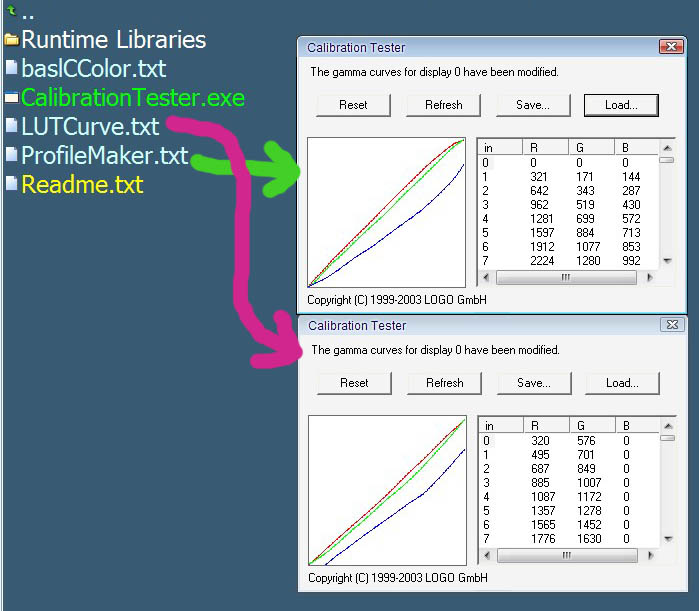Click Reset in the upper Calibration Tester
The width and height of the screenshot is (699, 611).
click(x=354, y=105)
